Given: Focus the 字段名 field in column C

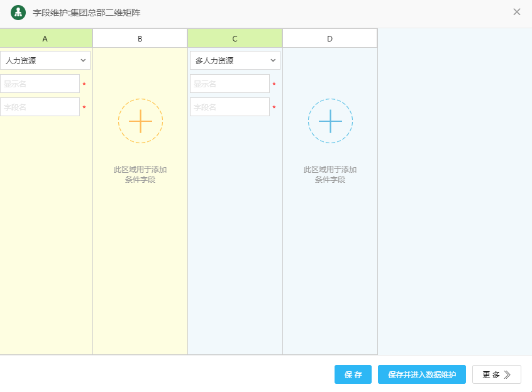Looking at the screenshot, I should click(230, 107).
